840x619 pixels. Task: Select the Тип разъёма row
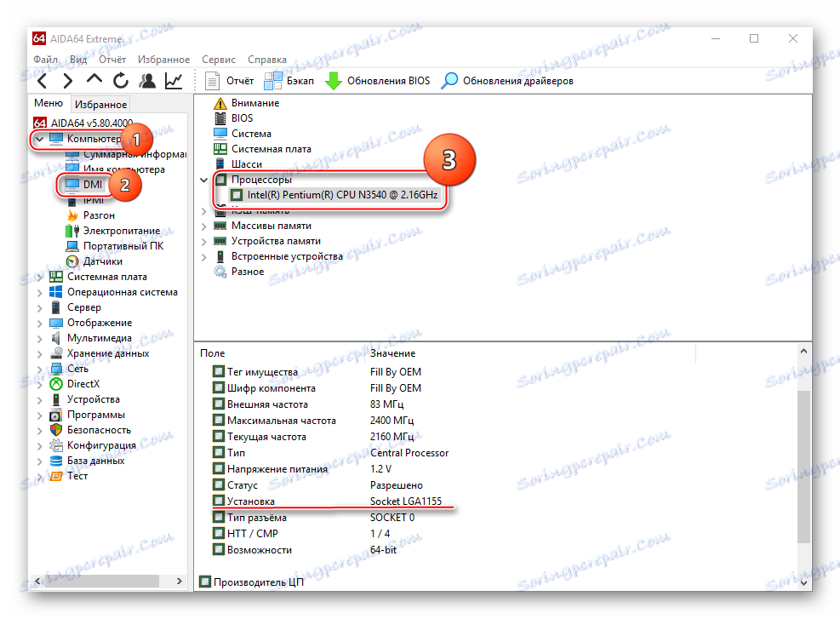[313, 518]
